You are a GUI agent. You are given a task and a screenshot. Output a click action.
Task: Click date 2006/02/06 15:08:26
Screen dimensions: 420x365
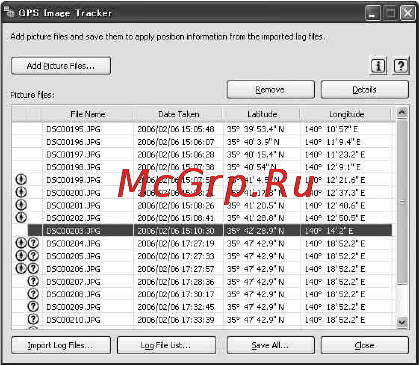coord(176,205)
